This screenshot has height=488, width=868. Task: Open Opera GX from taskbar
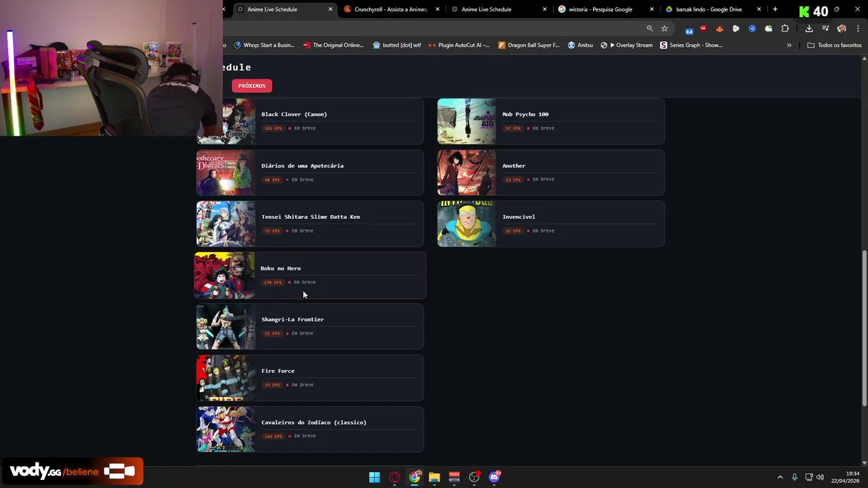coord(395,477)
